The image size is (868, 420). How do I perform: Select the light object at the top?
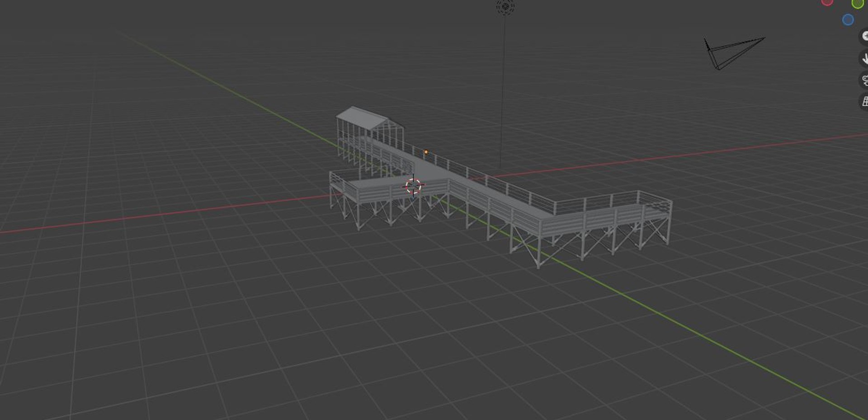click(x=505, y=7)
